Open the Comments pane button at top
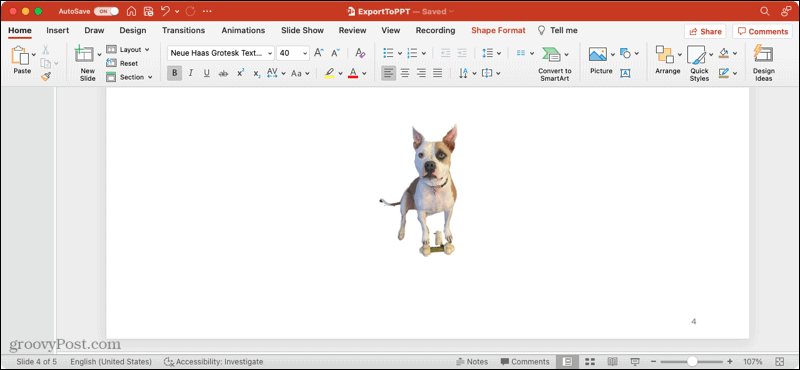The height and width of the screenshot is (370, 800). [x=763, y=32]
